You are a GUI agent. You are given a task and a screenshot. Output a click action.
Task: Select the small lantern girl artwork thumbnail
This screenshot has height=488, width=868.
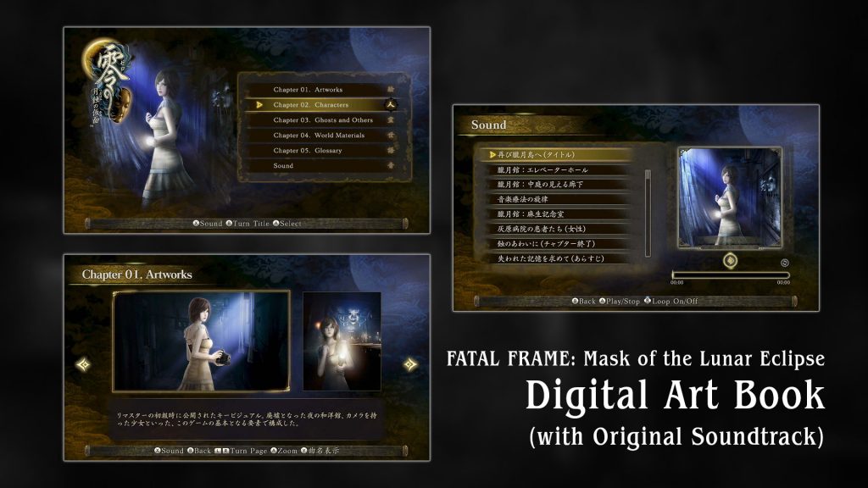[x=342, y=341]
